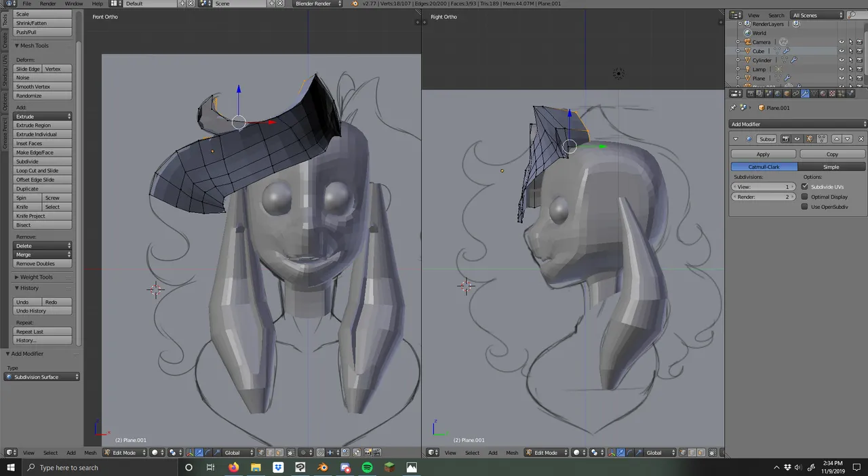Open the Material sphere tab in Properties
Viewport: 868px width, 476px height.
click(x=823, y=94)
